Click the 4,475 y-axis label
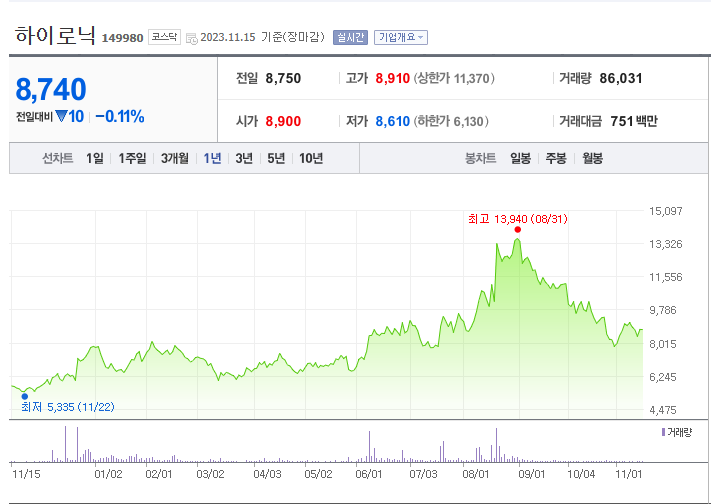 663,410
